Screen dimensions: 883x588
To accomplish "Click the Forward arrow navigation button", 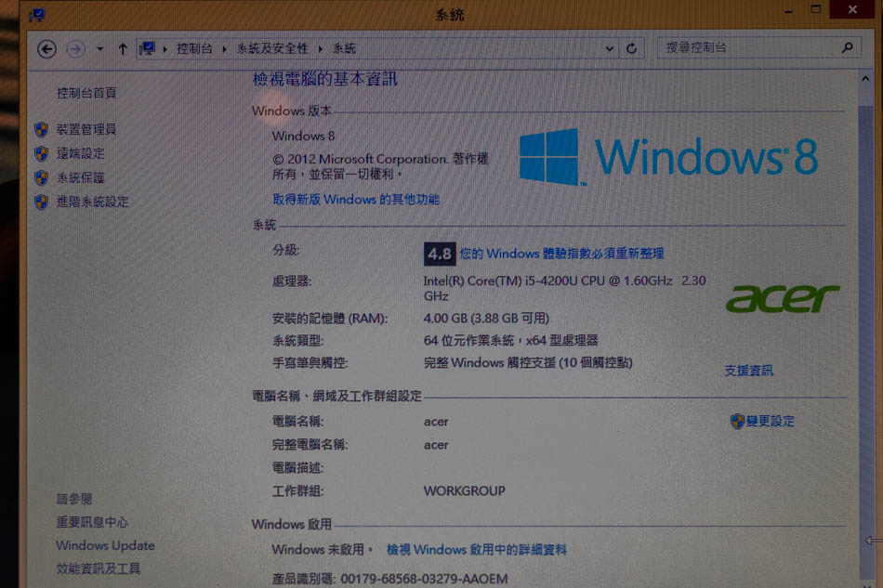I will click(76, 49).
